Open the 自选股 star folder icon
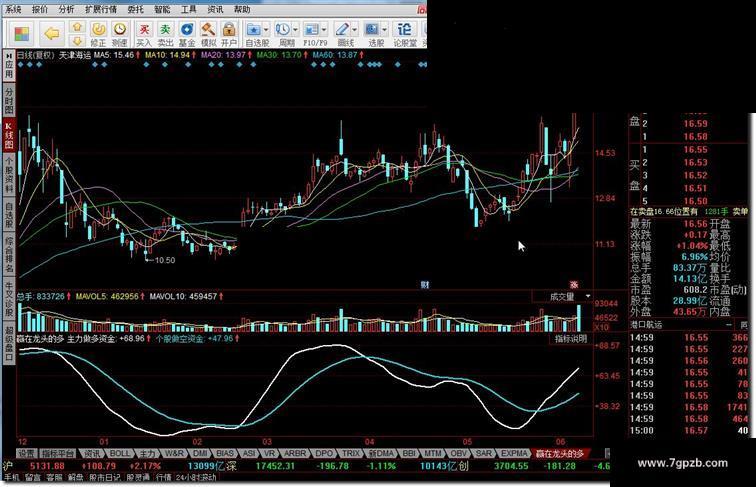This screenshot has width=756, height=487. pyautogui.click(x=254, y=29)
